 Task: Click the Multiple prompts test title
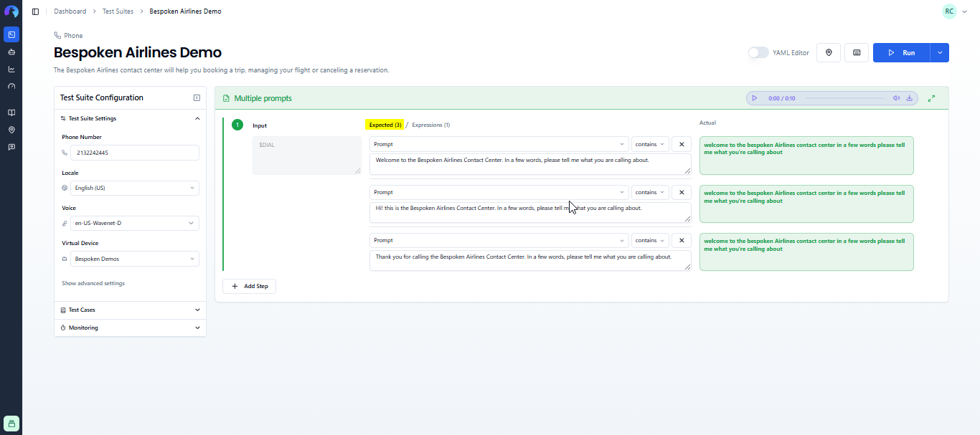[263, 98]
